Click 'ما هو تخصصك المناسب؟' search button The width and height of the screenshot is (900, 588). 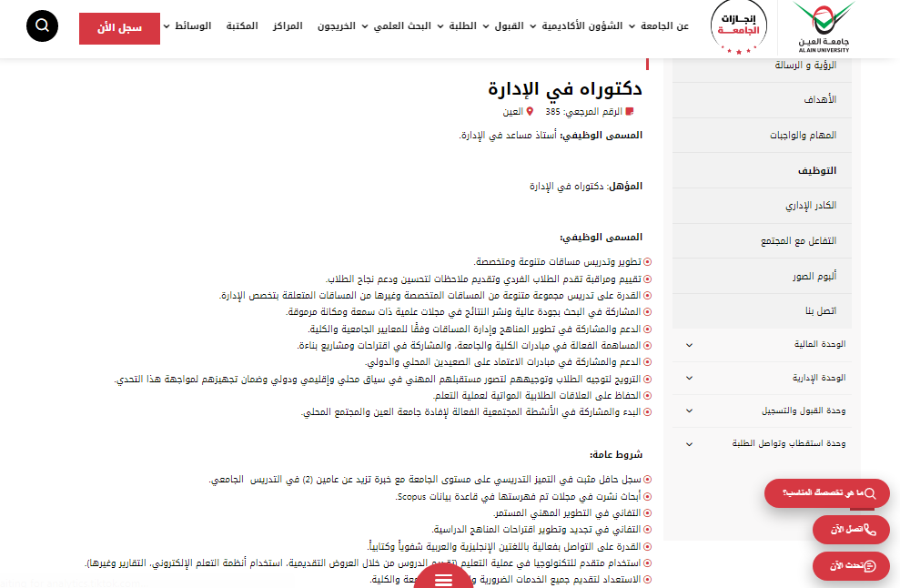[826, 493]
